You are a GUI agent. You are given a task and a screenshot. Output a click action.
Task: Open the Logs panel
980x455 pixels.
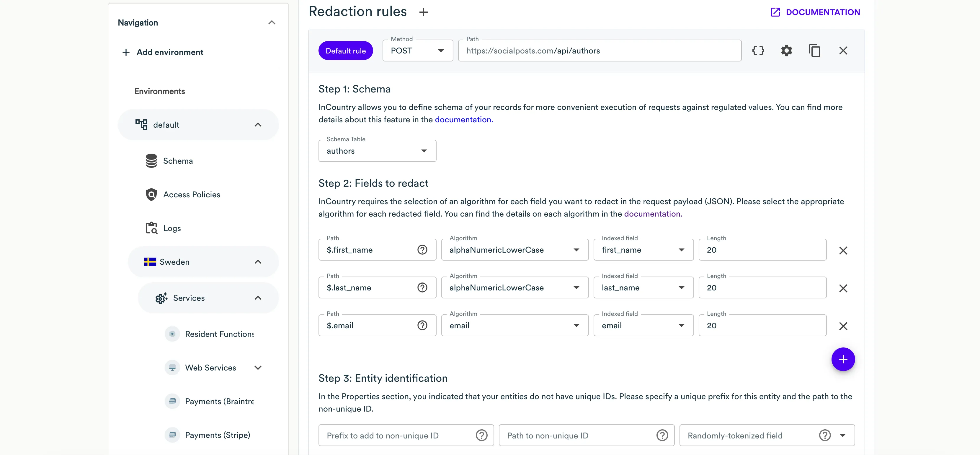pos(171,228)
